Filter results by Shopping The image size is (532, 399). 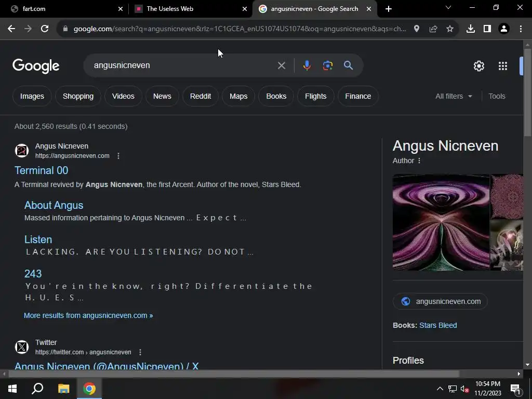tap(78, 96)
